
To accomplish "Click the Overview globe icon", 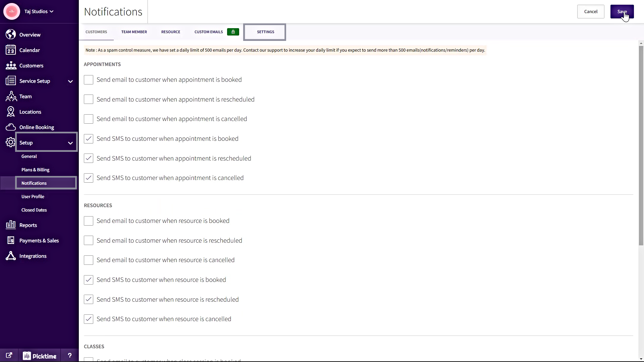I will click(x=11, y=35).
